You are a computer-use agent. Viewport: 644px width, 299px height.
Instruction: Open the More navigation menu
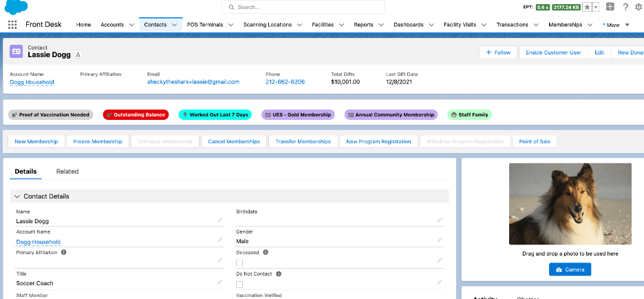[x=616, y=25]
